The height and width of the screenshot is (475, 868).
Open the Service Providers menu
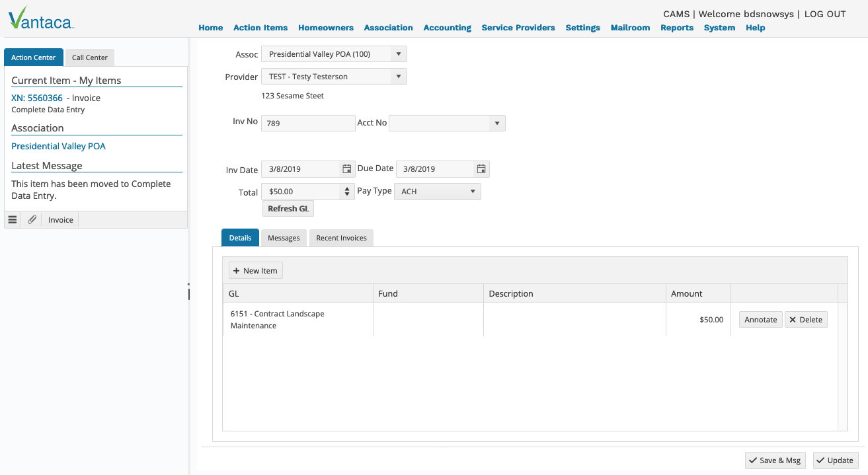pyautogui.click(x=518, y=28)
